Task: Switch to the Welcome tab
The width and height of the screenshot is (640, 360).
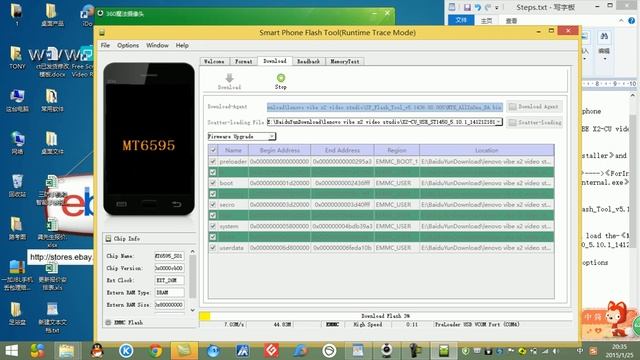Action: 214,61
